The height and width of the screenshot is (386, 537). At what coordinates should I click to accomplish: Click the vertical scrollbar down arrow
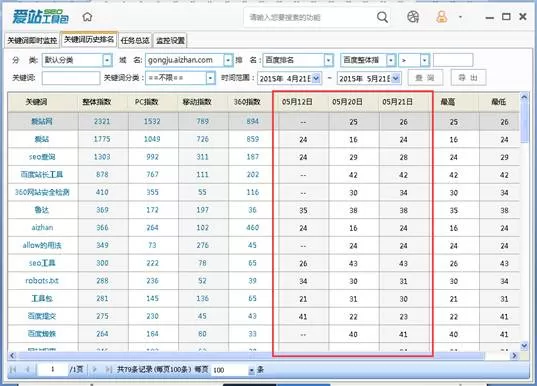tap(524, 346)
